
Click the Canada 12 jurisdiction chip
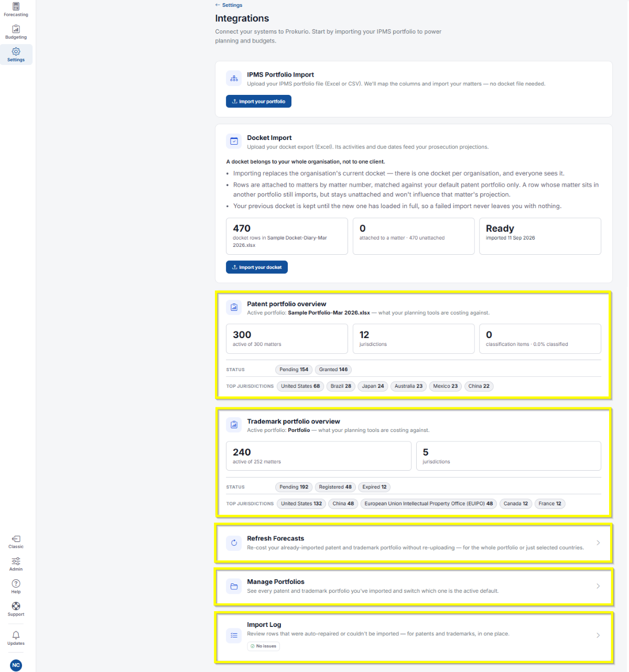pyautogui.click(x=516, y=504)
